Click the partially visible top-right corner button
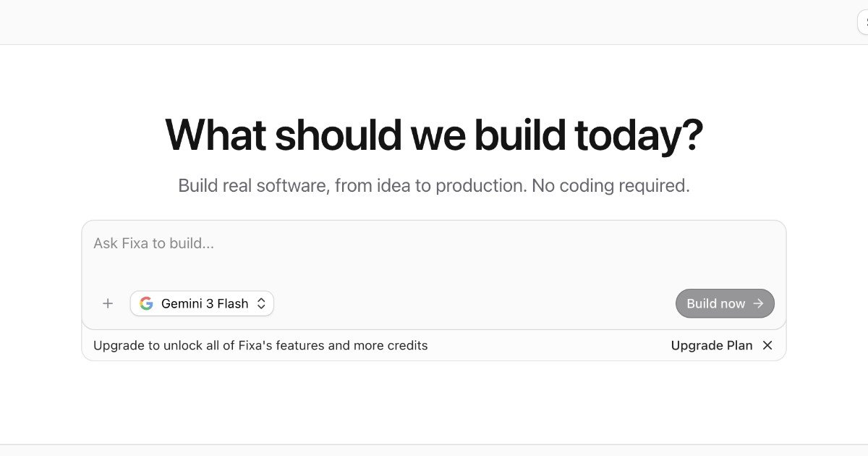This screenshot has height=456, width=868. click(x=863, y=22)
